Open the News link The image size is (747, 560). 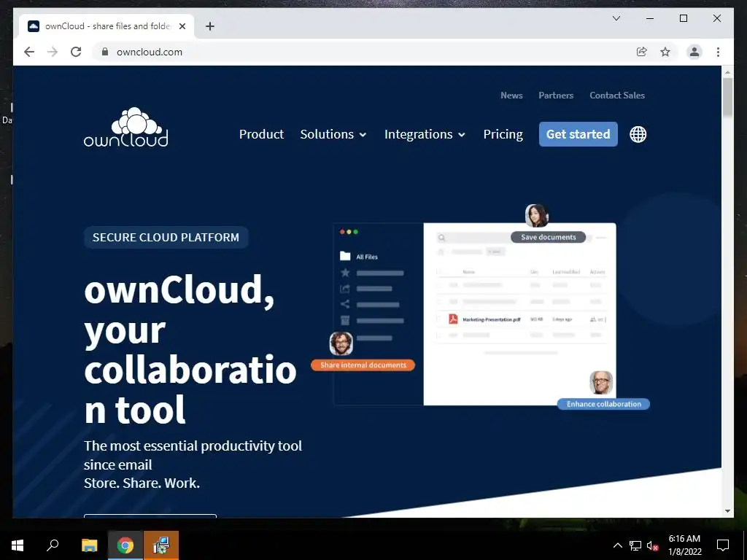coord(511,96)
